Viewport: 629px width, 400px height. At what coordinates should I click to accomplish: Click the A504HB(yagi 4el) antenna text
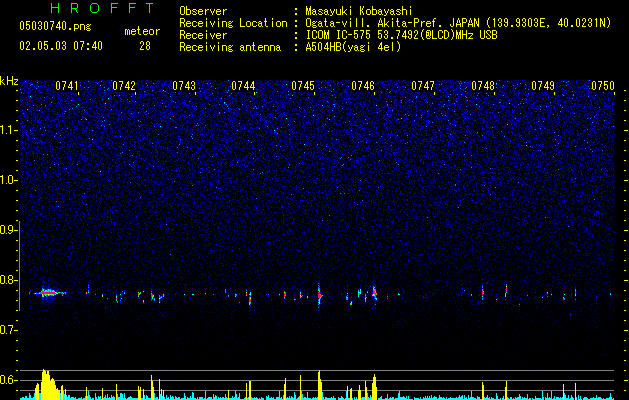point(353,47)
